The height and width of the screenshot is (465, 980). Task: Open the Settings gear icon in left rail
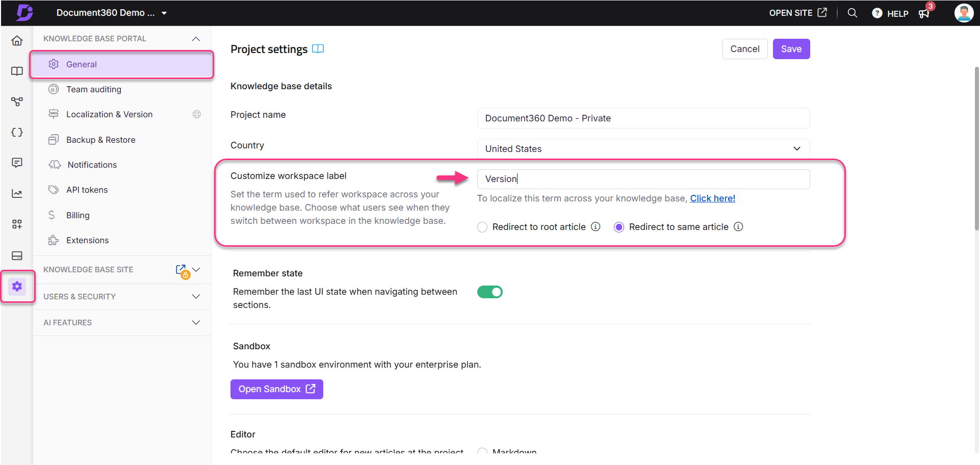point(17,286)
